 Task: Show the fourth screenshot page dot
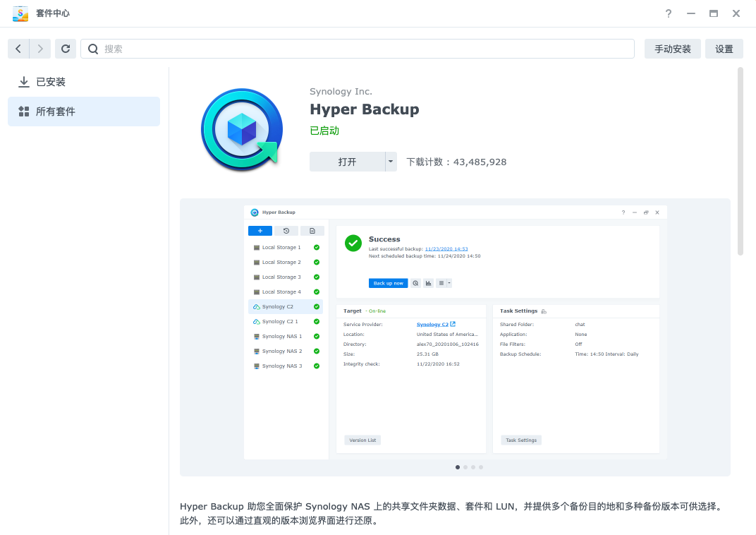(x=481, y=467)
